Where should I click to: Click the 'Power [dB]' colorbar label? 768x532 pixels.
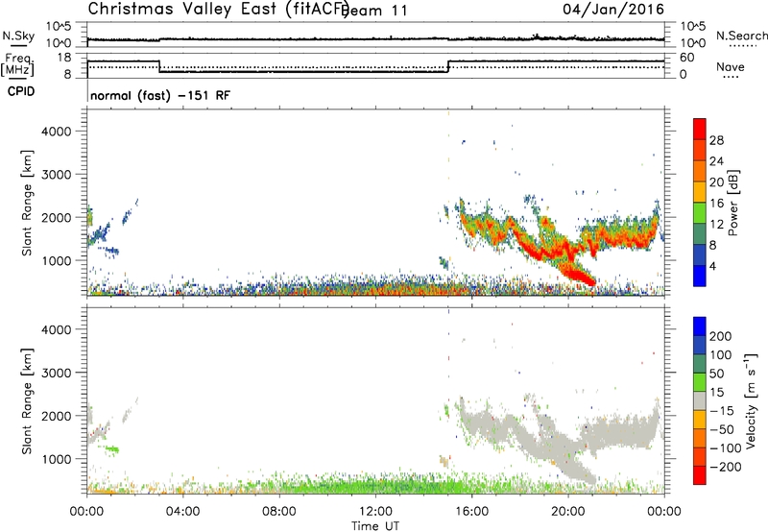732,203
